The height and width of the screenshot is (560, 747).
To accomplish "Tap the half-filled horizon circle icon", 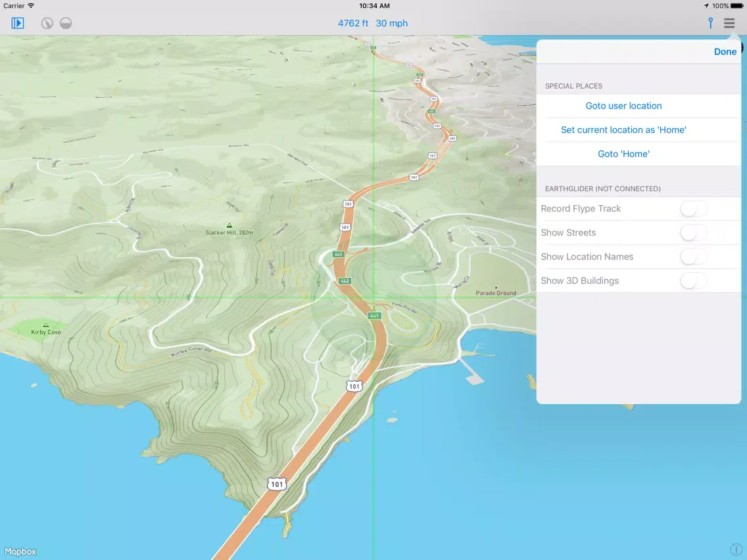I will coord(66,23).
